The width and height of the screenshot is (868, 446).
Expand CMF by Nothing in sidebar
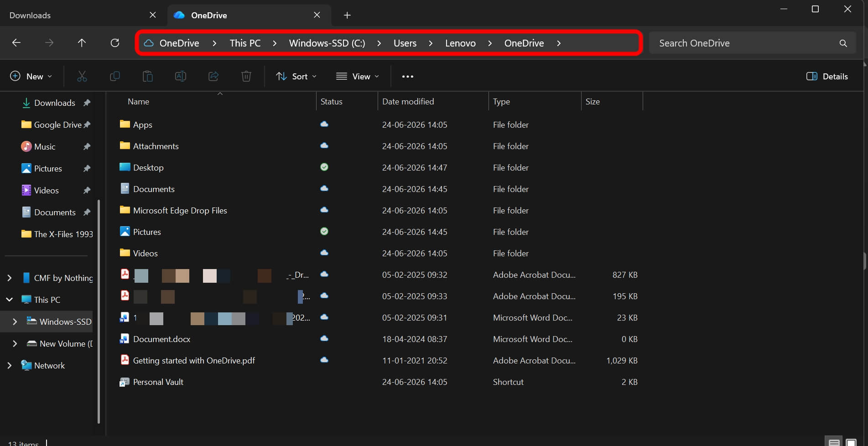coord(10,278)
